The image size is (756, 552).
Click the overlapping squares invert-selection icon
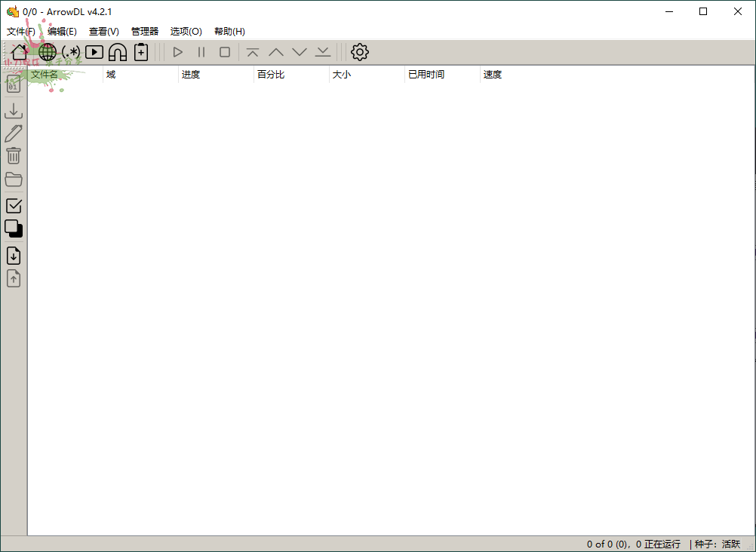click(x=14, y=228)
